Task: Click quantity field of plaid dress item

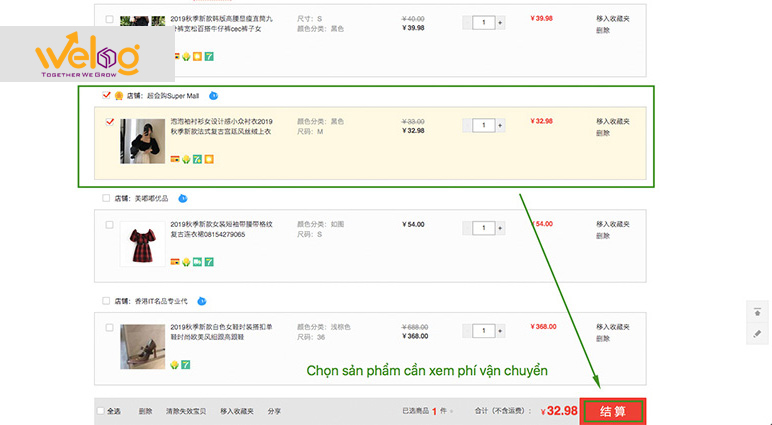Action: pyautogui.click(x=483, y=228)
